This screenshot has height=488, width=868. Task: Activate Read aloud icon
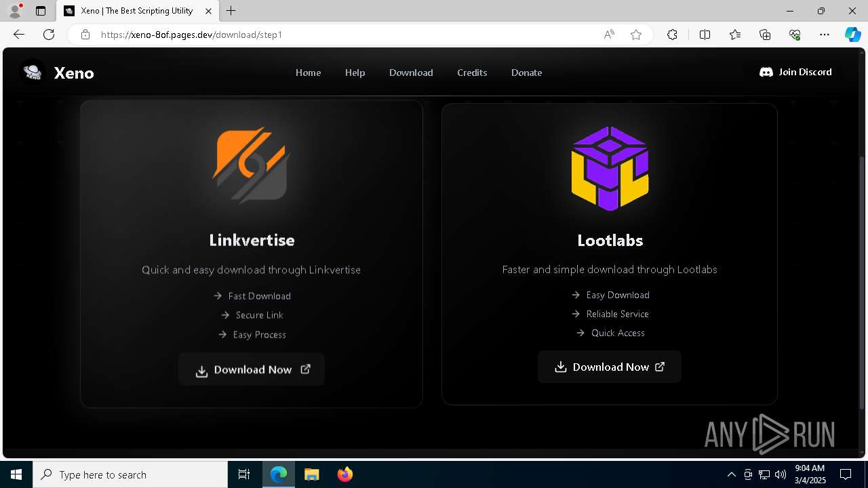point(609,35)
